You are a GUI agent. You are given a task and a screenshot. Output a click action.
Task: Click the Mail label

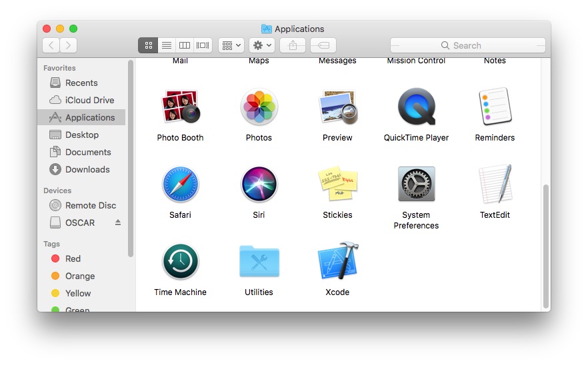point(181,61)
